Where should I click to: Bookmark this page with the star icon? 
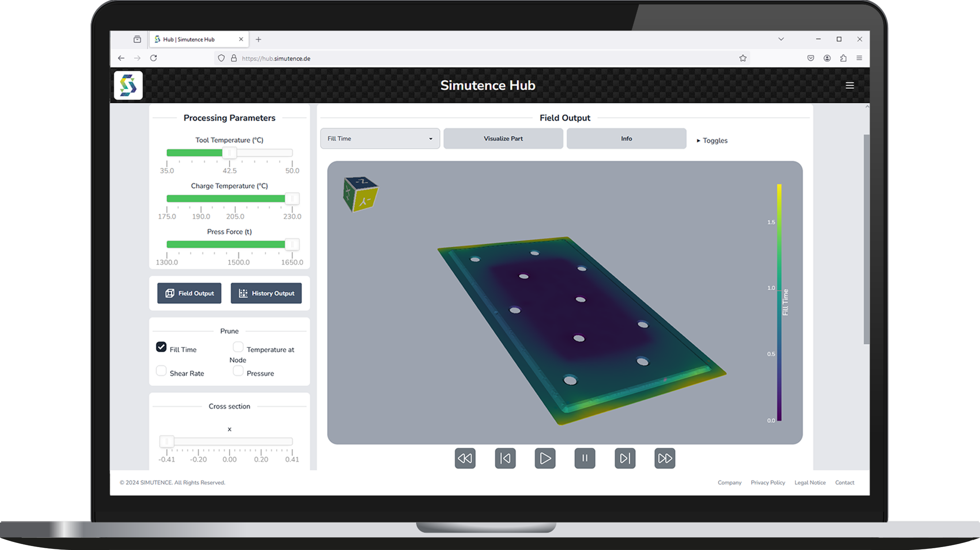743,58
